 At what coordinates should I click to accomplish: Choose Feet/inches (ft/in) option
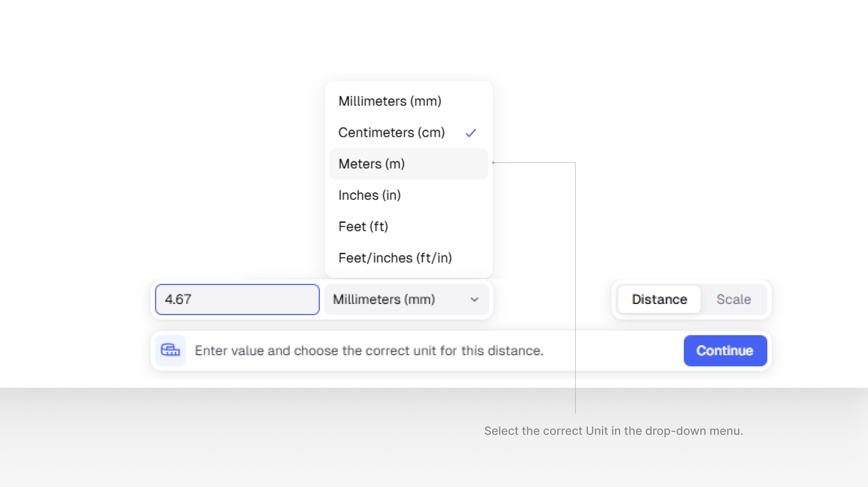click(x=395, y=258)
